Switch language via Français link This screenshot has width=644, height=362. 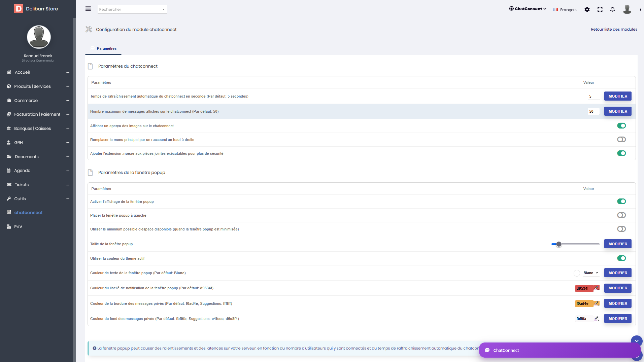tap(565, 10)
